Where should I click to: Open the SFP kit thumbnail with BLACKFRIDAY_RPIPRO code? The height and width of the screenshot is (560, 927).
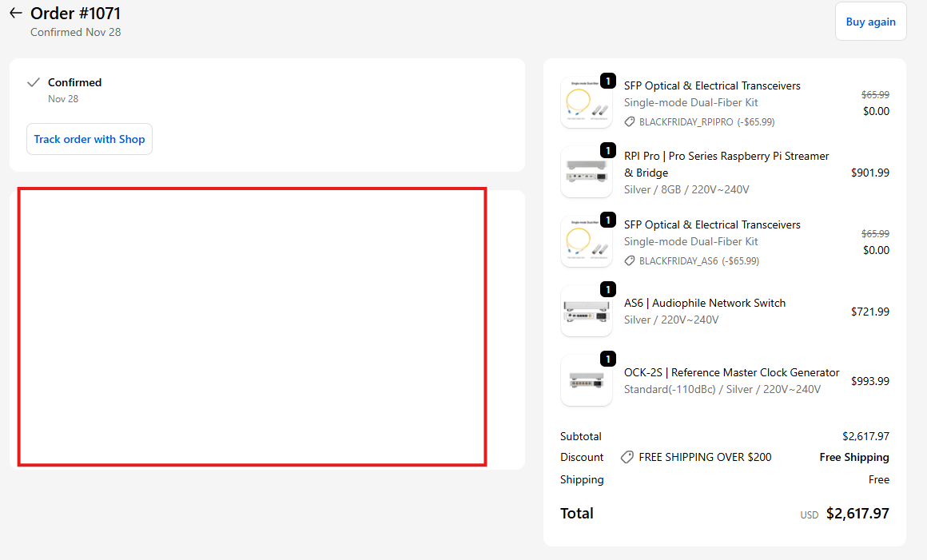click(x=587, y=102)
